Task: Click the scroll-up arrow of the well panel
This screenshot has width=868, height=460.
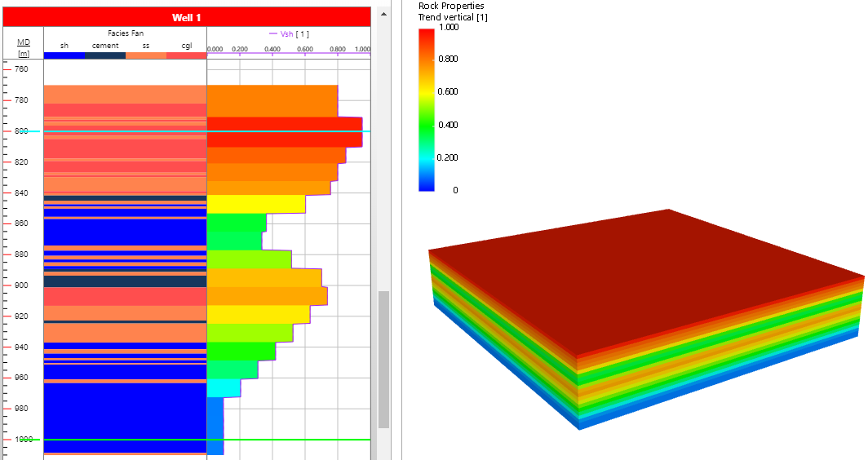Action: tap(383, 13)
